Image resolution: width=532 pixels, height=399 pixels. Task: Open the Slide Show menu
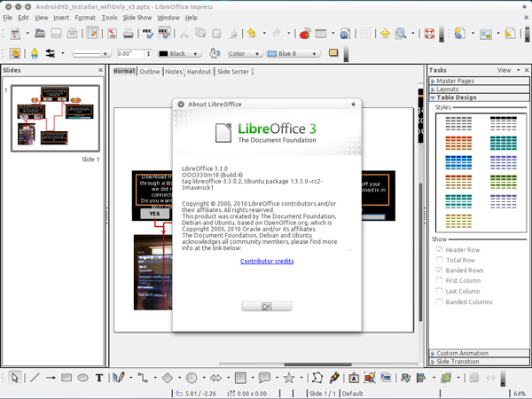(x=137, y=18)
